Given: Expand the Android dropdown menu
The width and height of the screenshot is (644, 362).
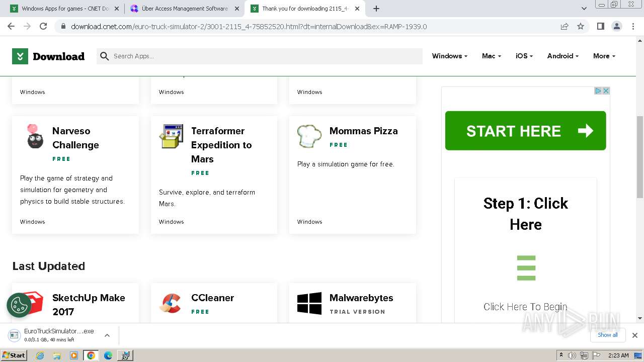Looking at the screenshot, I should point(562,56).
